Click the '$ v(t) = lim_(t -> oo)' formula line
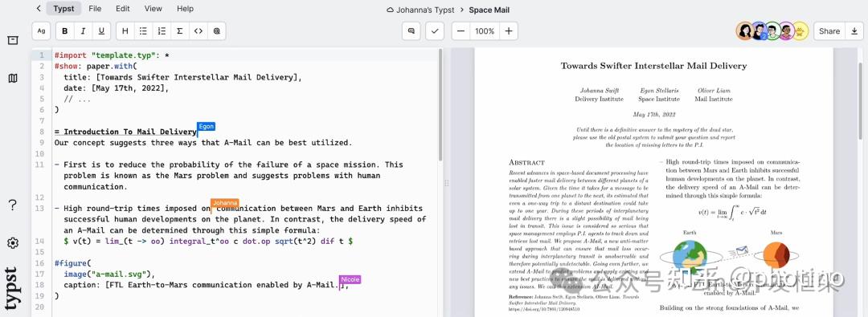 pyautogui.click(x=208, y=242)
